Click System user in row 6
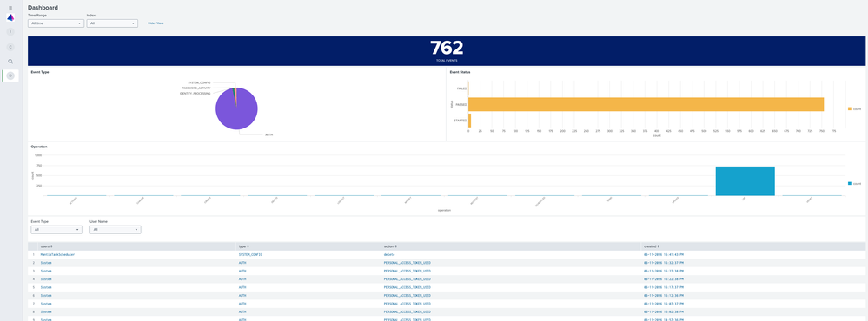 point(46,296)
